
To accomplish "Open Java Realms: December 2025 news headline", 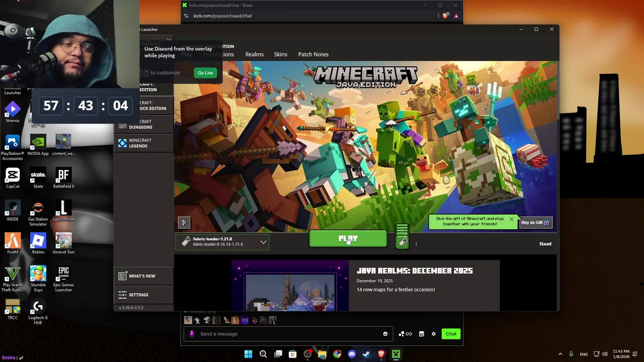I will pyautogui.click(x=415, y=270).
